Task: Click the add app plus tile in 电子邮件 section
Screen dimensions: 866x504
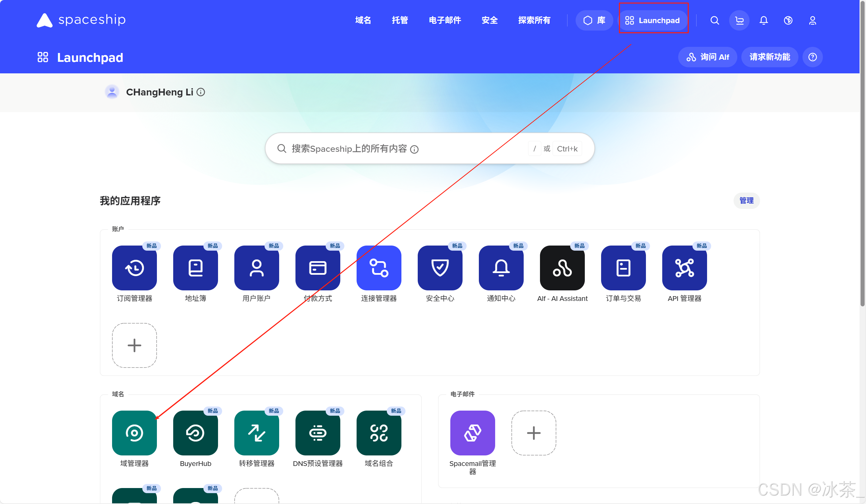Action: pos(533,433)
